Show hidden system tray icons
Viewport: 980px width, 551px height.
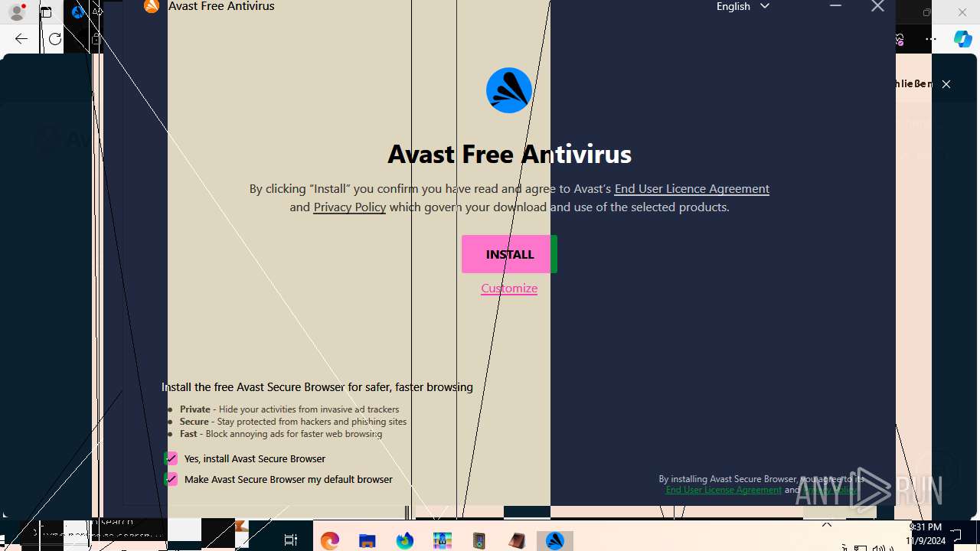827,525
